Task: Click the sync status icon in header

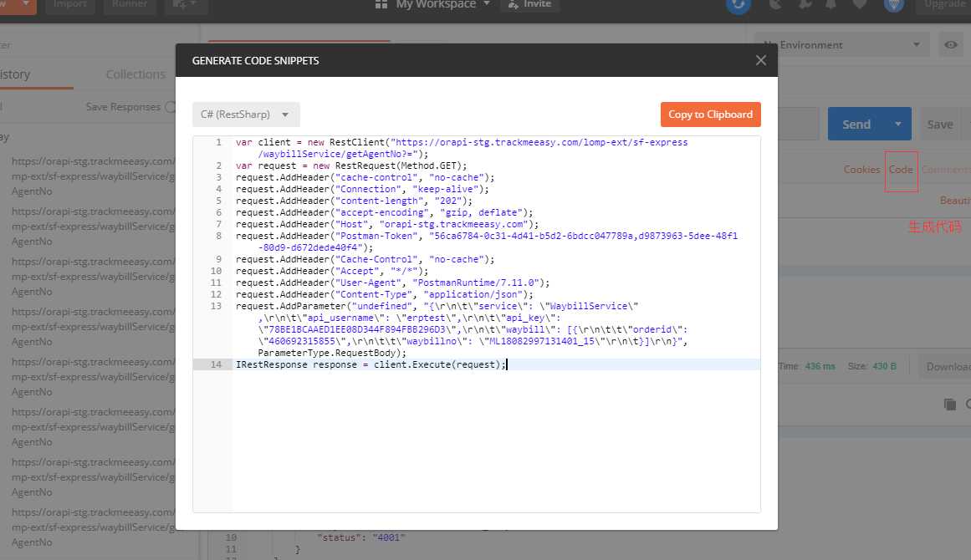Action: click(x=738, y=5)
